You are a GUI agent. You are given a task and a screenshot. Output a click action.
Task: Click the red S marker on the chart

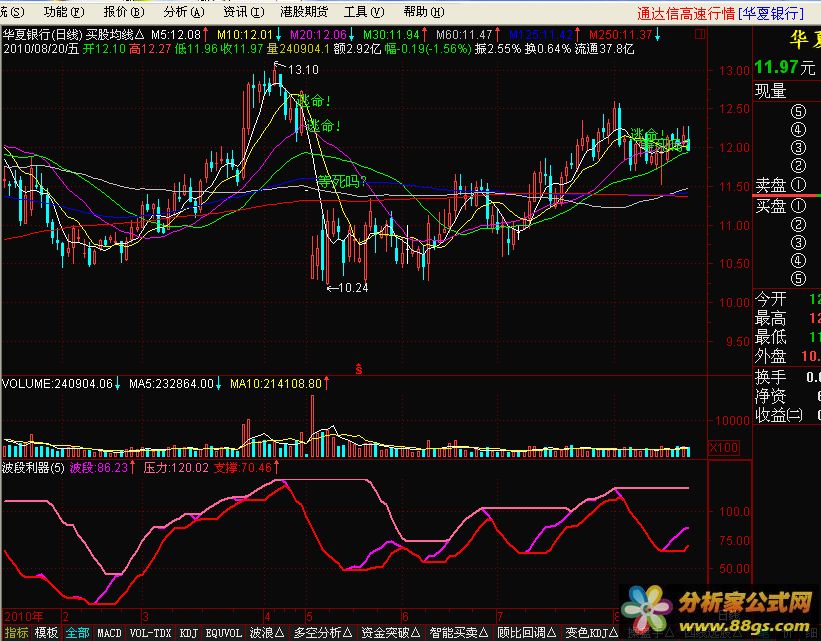[x=359, y=369]
